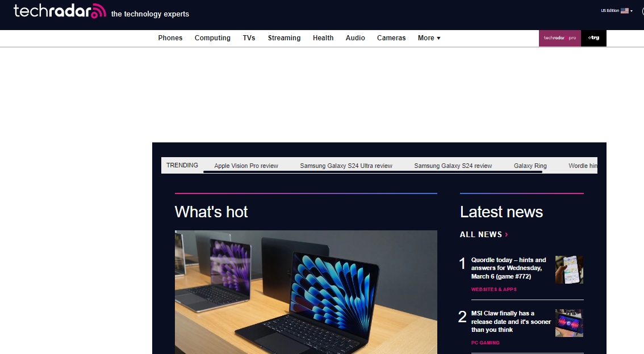This screenshot has height=354, width=644.
Task: Click the ALL NEWS chevron arrow
Action: [x=507, y=235]
